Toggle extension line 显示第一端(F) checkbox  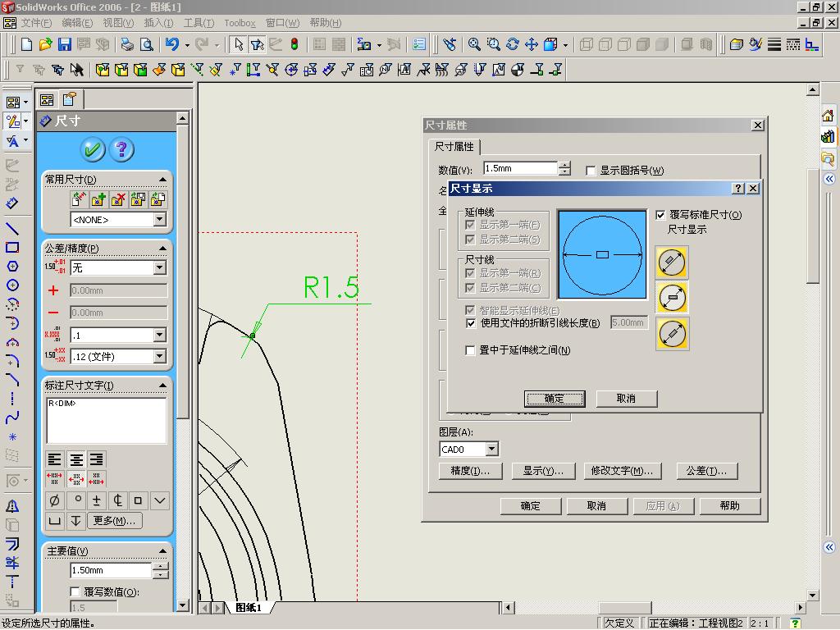tap(470, 225)
